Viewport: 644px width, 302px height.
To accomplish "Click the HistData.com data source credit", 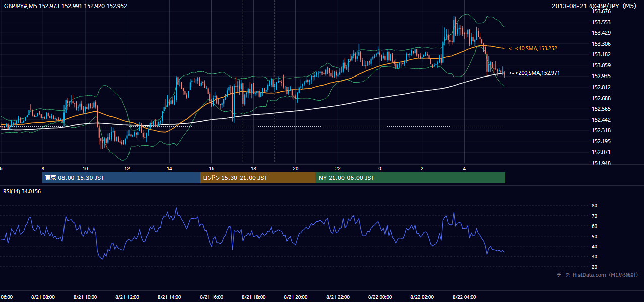I will [x=597, y=275].
